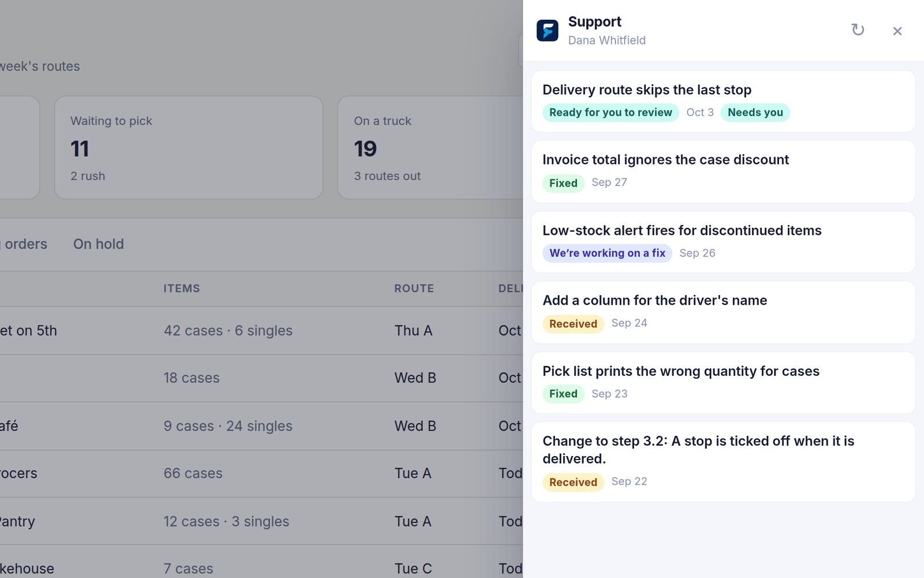
Task: Click 'Dana Whitfield' name in Support header
Action: [607, 40]
